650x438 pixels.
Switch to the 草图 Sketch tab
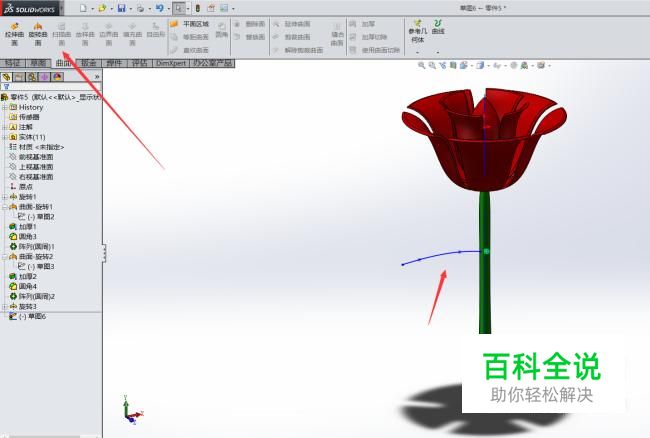(38, 63)
